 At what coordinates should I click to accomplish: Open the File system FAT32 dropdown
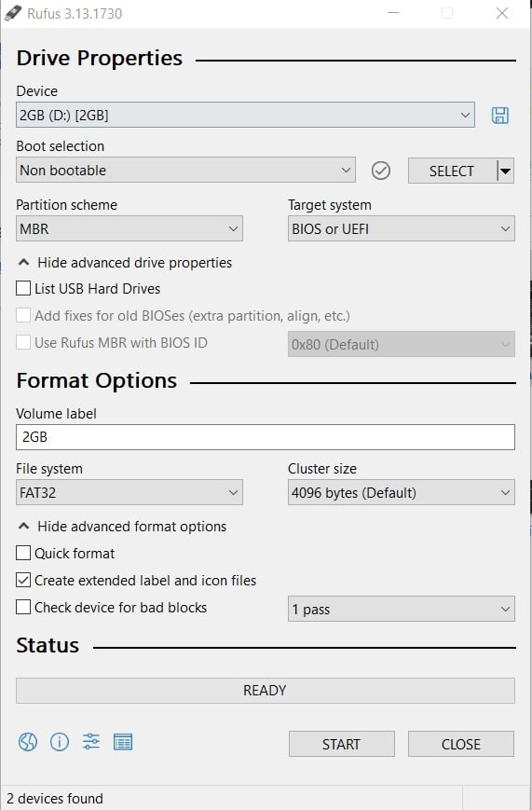pyautogui.click(x=130, y=492)
